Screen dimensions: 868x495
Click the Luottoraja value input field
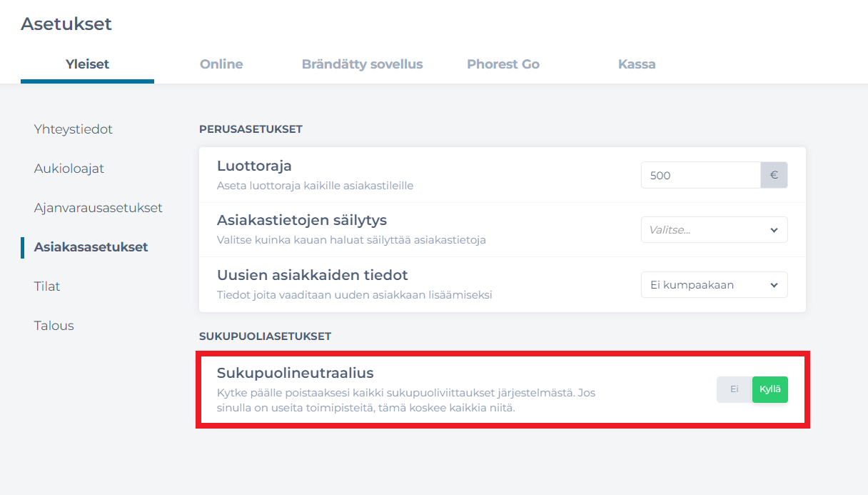pyautogui.click(x=700, y=174)
